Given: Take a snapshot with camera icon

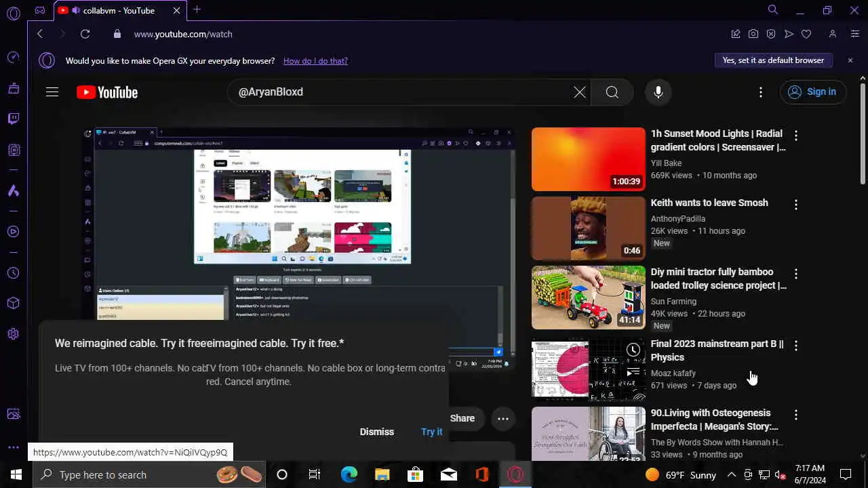Looking at the screenshot, I should [753, 34].
